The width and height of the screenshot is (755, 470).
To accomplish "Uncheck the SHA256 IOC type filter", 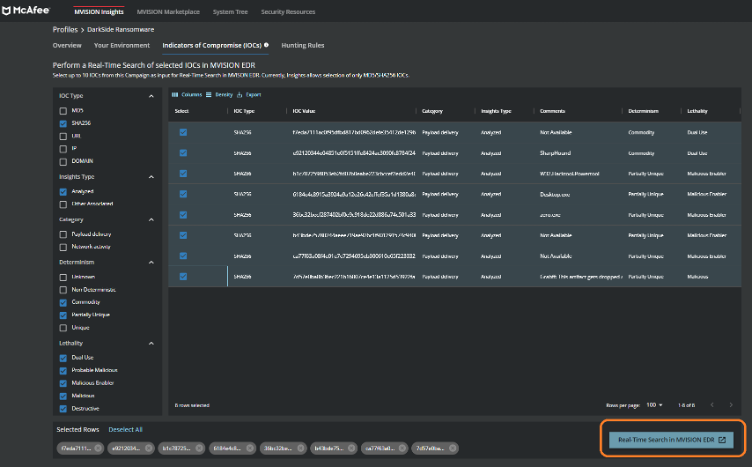I will coord(63,124).
